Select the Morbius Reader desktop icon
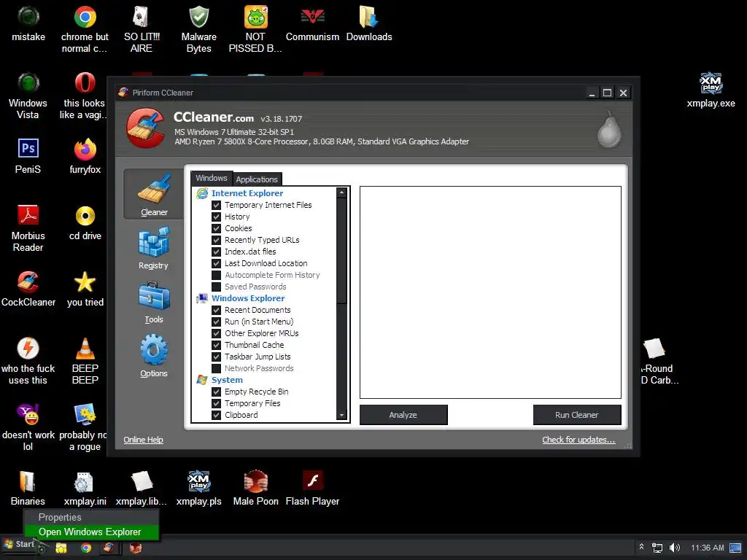The image size is (747, 560). 28,227
